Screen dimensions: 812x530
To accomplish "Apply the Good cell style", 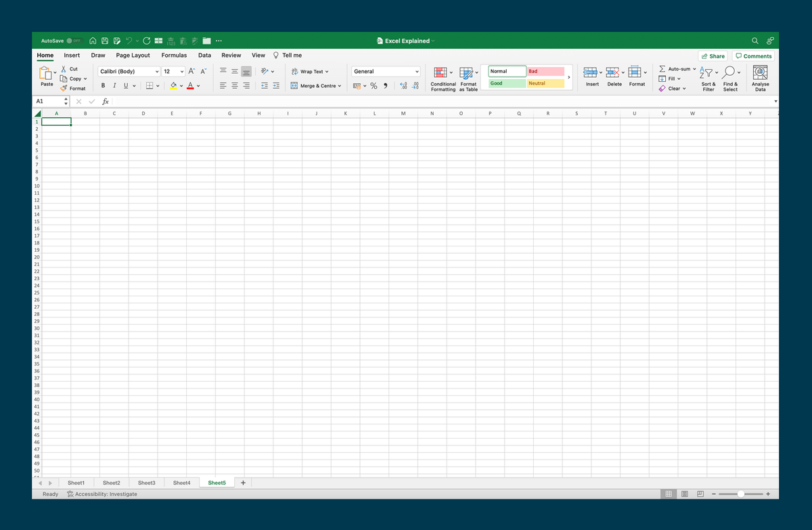I will [507, 83].
